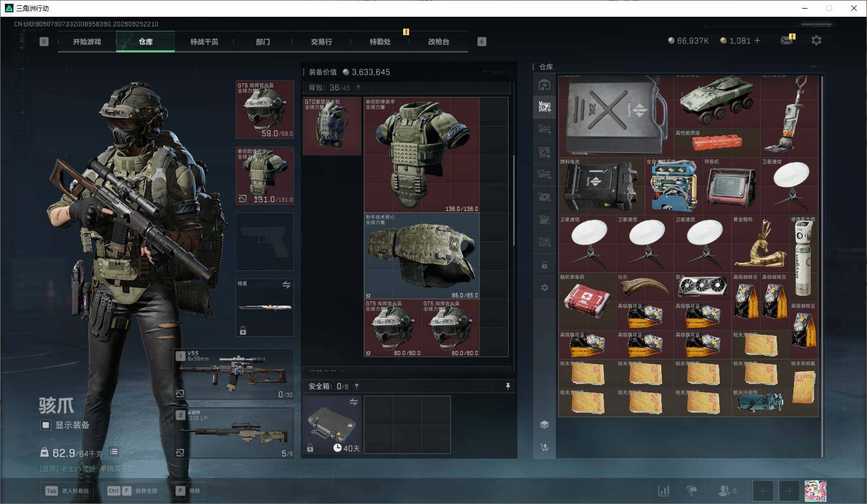The height and width of the screenshot is (504, 867).
Task: Select the golden gazelle statue item
Action: [x=760, y=243]
